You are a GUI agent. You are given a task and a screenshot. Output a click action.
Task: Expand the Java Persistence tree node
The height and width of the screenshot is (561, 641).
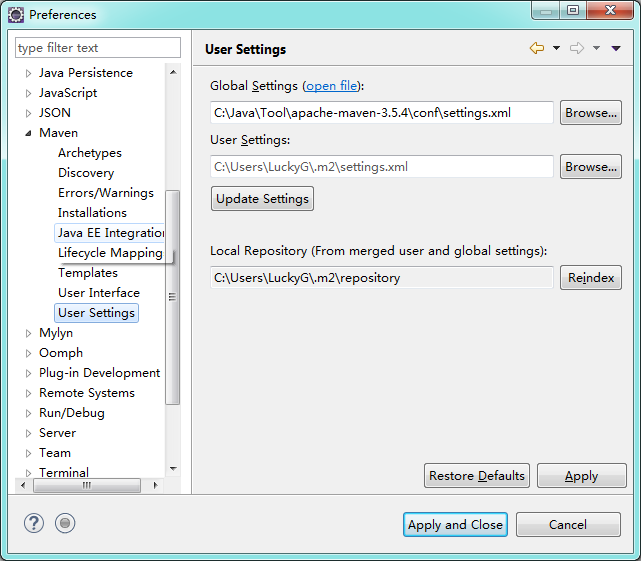pos(28,73)
